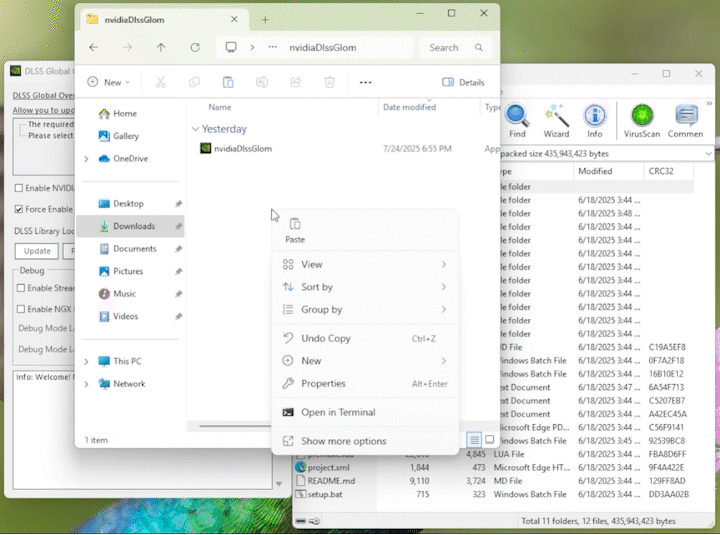Expand the This PC tree node
This screenshot has height=535, width=720.
[x=87, y=361]
